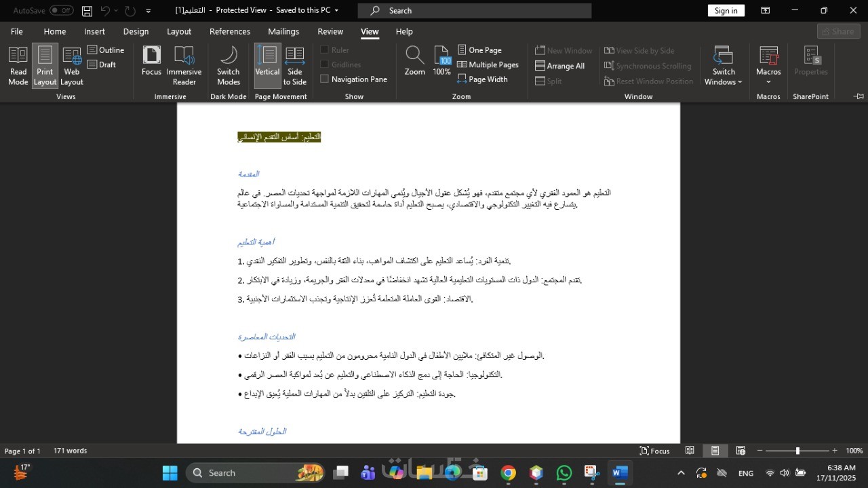Click the title bar Search box
Viewport: 868px width, 488px height.
475,11
